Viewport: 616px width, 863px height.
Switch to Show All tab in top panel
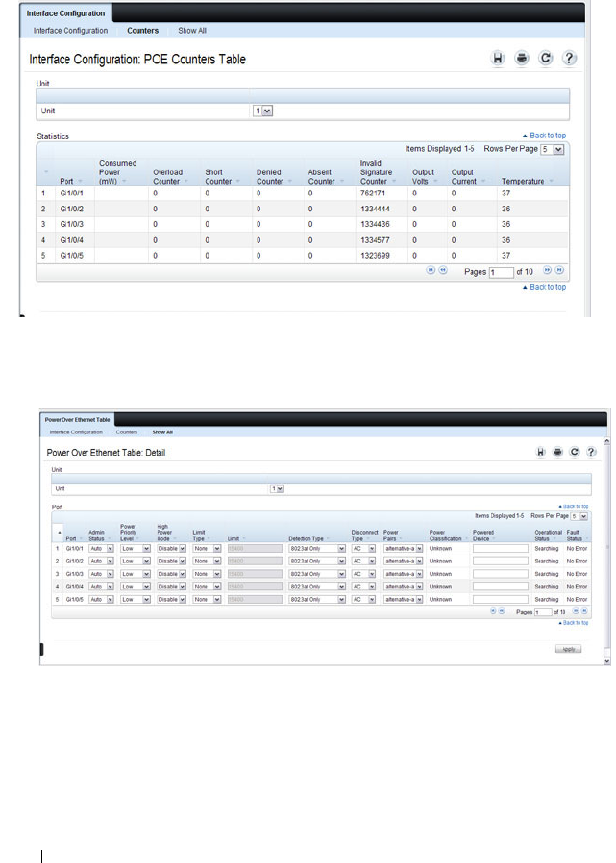(192, 31)
